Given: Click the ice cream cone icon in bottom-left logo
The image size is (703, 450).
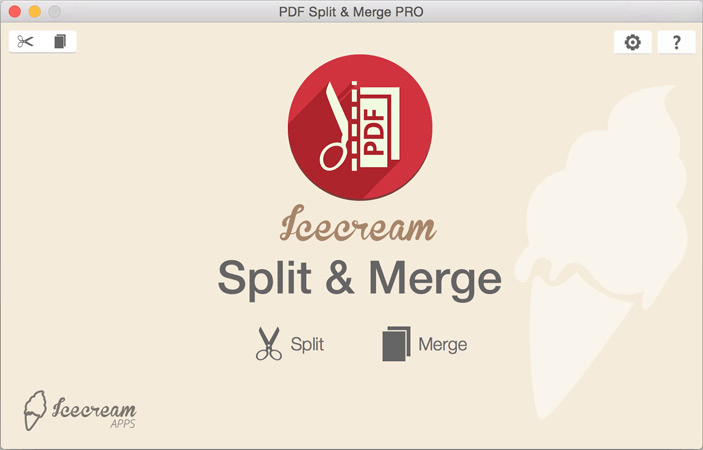Looking at the screenshot, I should tap(36, 409).
